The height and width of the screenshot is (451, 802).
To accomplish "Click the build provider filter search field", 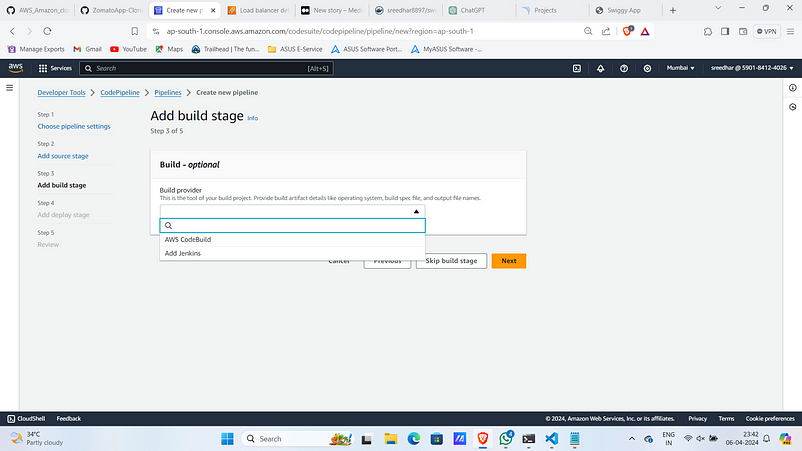I will [x=292, y=226].
